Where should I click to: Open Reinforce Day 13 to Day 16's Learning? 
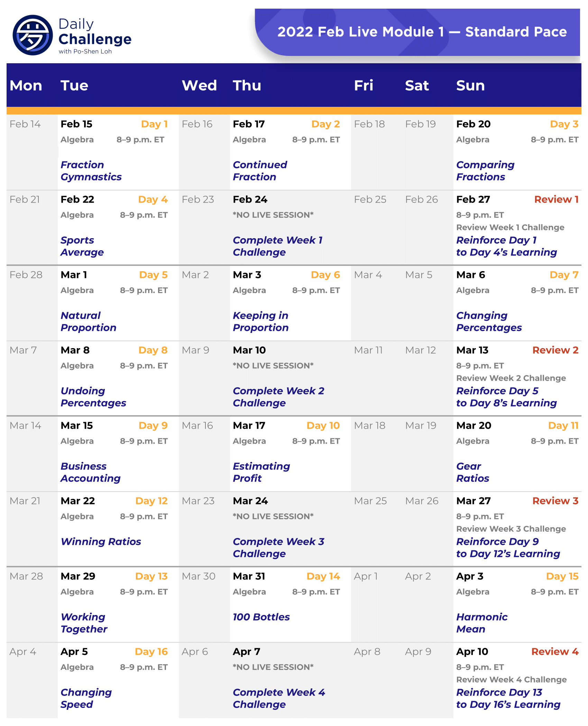pos(508,698)
